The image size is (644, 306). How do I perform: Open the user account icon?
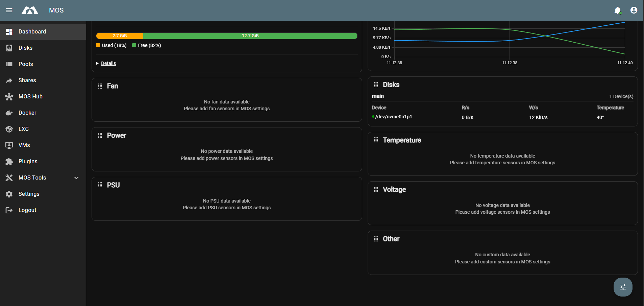(634, 10)
